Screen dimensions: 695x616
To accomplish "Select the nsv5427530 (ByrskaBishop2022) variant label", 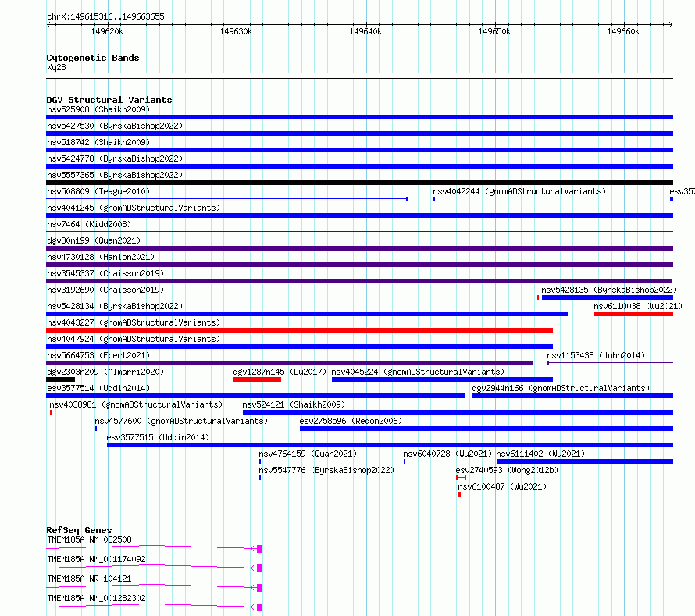I will coord(115,126).
